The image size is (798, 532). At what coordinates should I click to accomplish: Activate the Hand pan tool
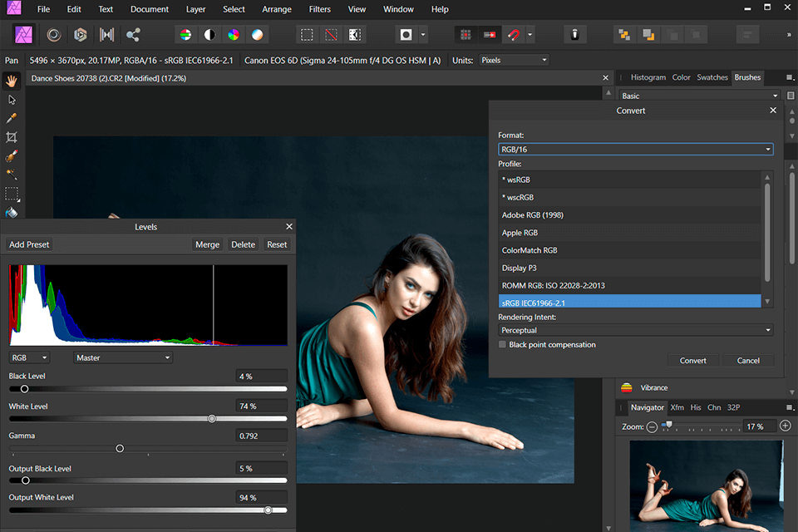click(12, 81)
